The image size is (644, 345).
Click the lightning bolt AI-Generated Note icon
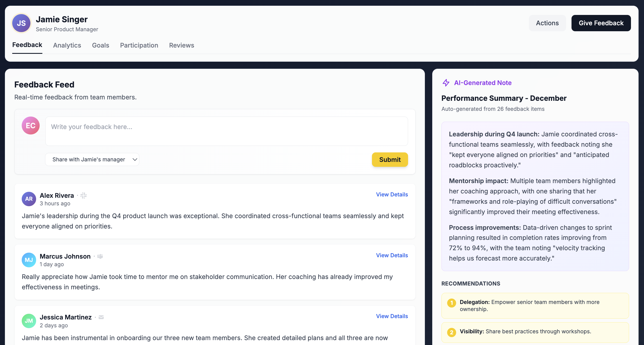pyautogui.click(x=446, y=83)
